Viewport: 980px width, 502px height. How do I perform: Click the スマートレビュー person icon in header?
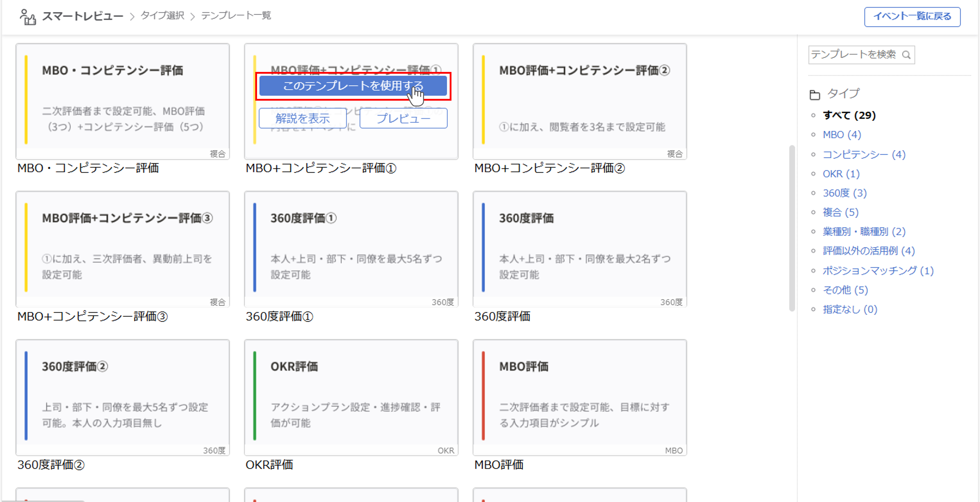point(27,16)
